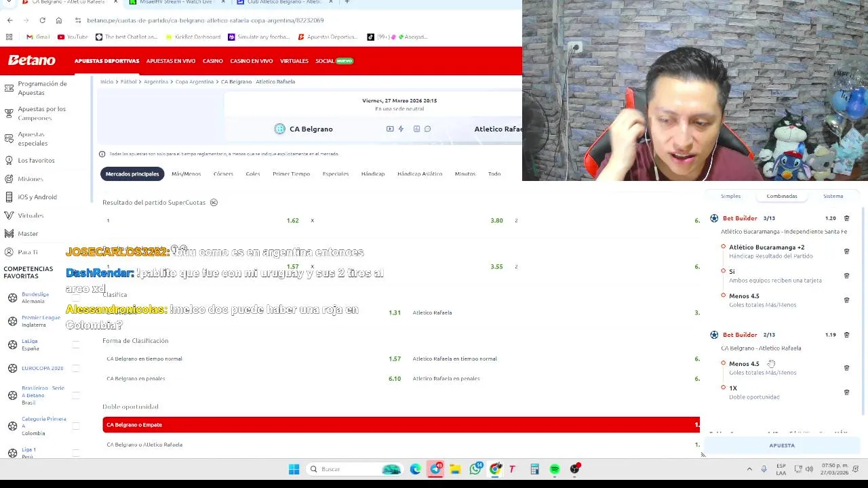868x488 pixels.
Task: Click the Fútbol breadcrumb link
Action: click(129, 82)
